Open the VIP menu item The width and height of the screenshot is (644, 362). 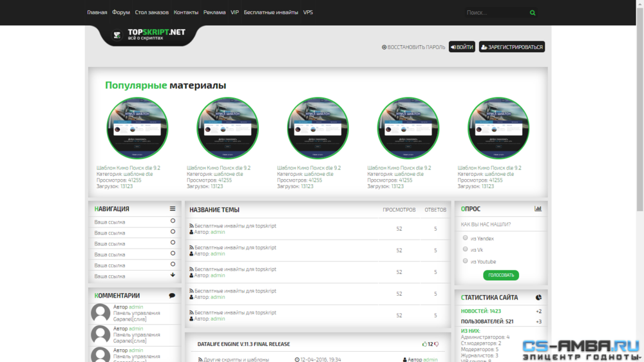click(x=234, y=12)
